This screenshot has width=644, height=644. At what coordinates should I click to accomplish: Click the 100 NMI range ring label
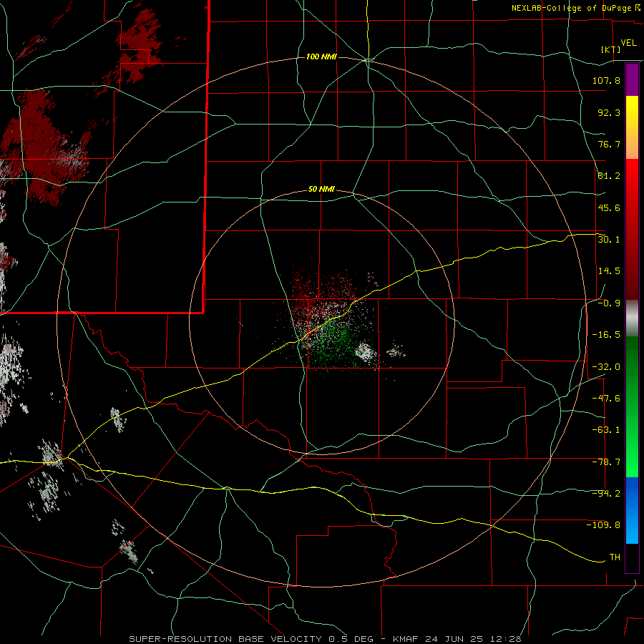tap(321, 57)
